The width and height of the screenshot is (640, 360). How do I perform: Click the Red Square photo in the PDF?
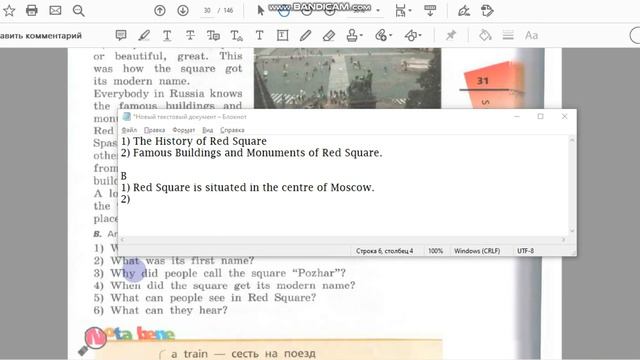(347, 78)
